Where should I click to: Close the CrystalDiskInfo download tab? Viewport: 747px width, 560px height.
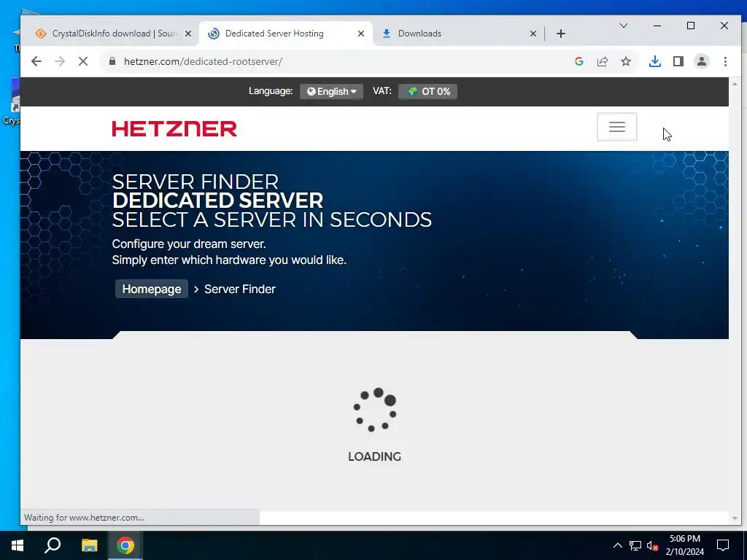pos(188,34)
